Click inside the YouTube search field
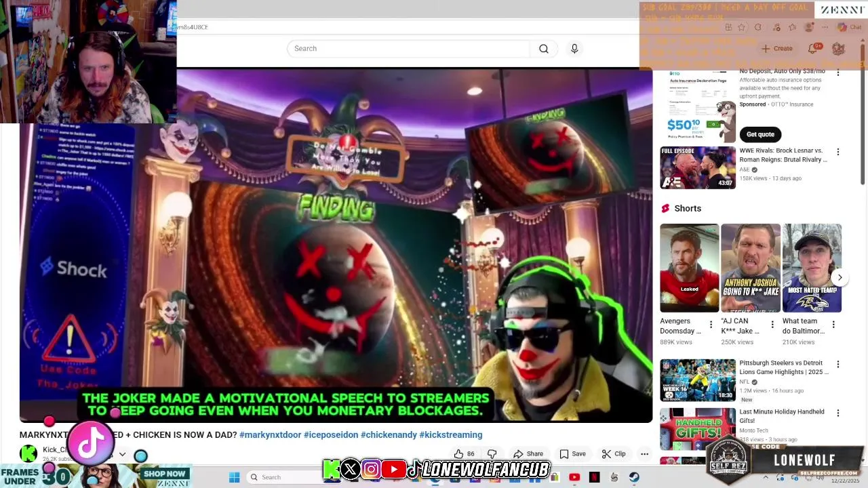 [x=408, y=49]
